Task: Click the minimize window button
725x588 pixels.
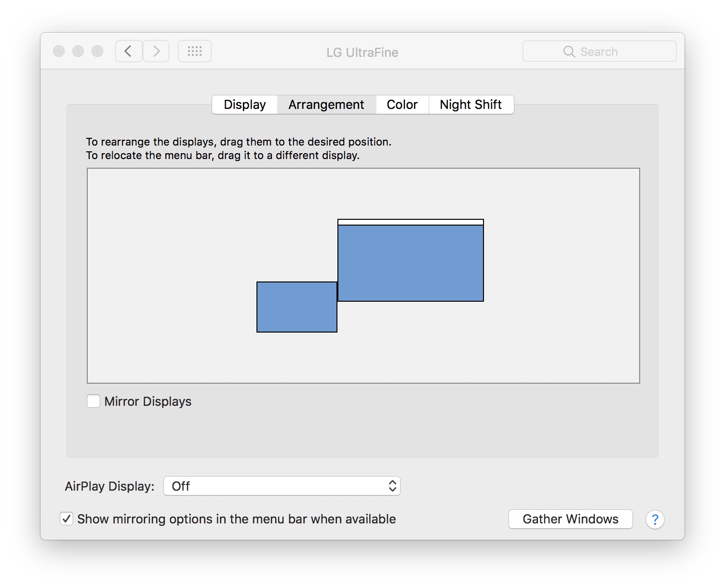Action: [x=78, y=51]
